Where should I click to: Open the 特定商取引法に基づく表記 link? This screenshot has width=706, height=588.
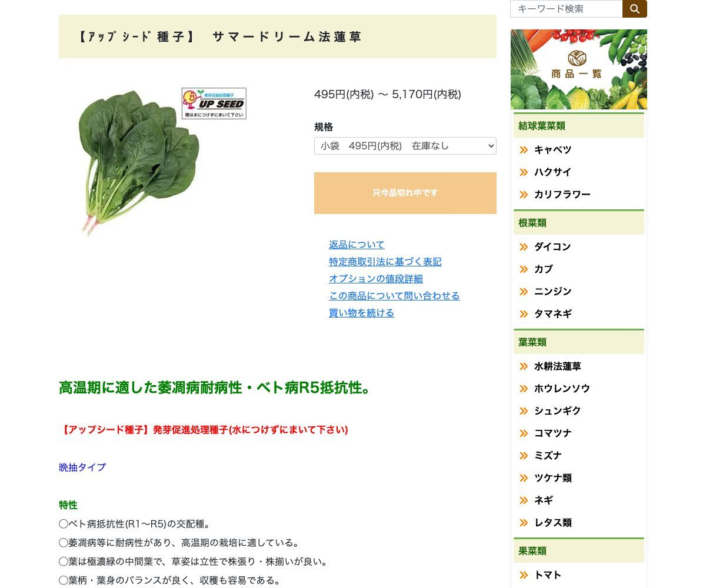[x=385, y=262]
